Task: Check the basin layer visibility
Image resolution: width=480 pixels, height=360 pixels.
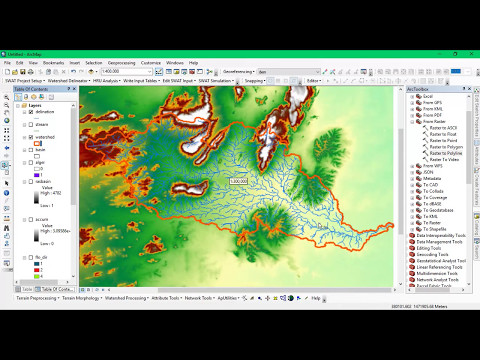Action: 31,150
